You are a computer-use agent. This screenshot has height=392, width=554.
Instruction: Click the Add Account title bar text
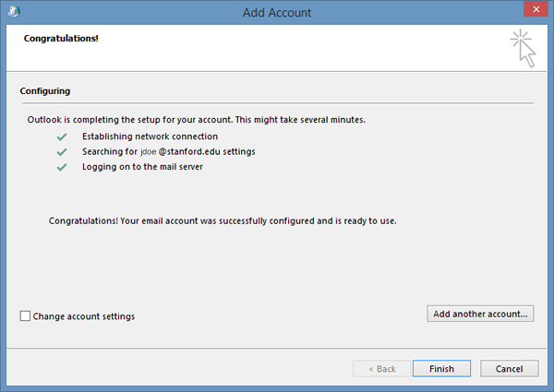point(276,12)
